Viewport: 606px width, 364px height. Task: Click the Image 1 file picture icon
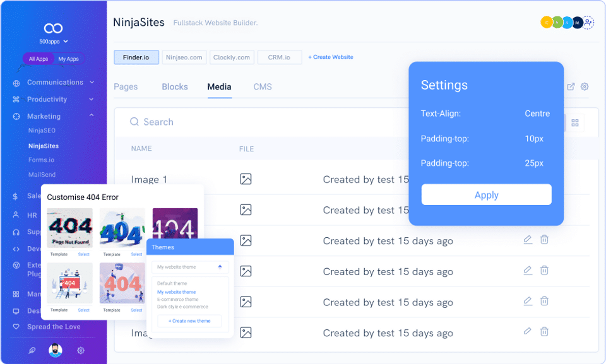point(246,179)
